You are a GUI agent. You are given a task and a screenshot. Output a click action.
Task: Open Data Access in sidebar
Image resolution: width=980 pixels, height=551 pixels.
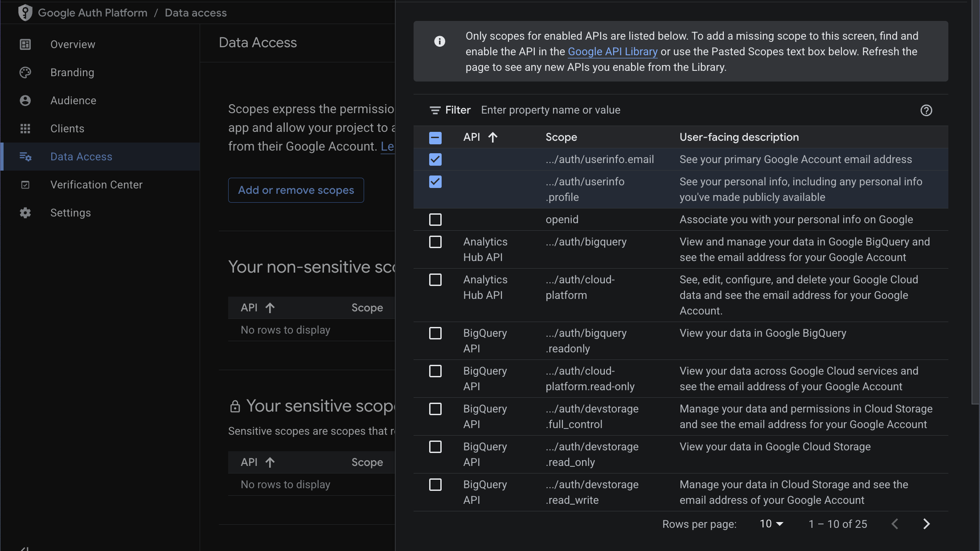click(81, 157)
